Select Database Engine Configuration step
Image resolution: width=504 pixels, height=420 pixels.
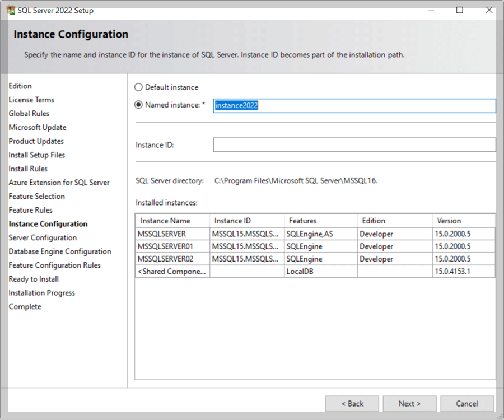[x=60, y=251]
